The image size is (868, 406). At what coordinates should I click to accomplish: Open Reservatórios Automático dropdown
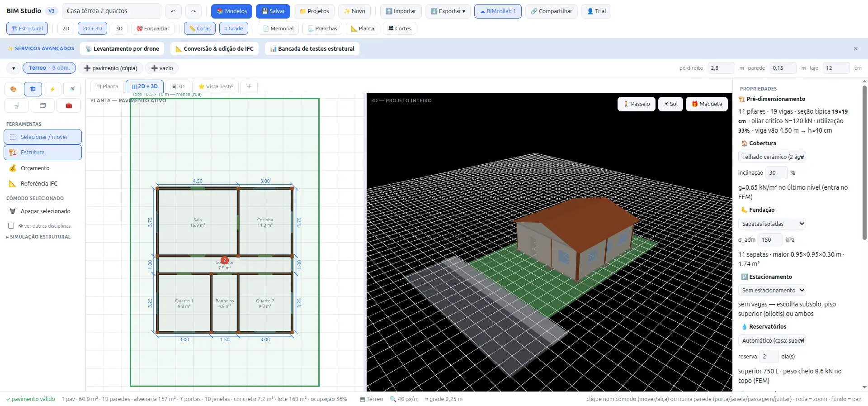(x=772, y=340)
